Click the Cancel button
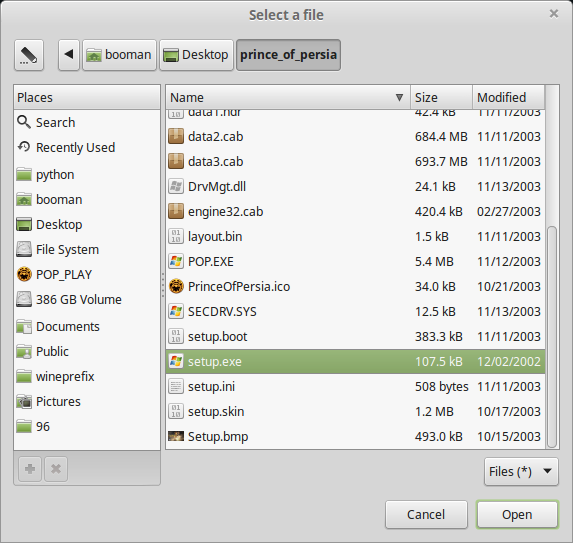This screenshot has height=543, width=573. pyautogui.click(x=426, y=514)
